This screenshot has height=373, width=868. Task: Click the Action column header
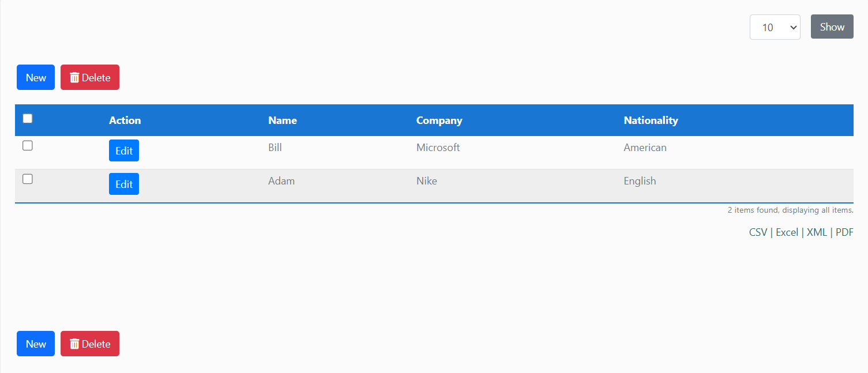click(125, 120)
